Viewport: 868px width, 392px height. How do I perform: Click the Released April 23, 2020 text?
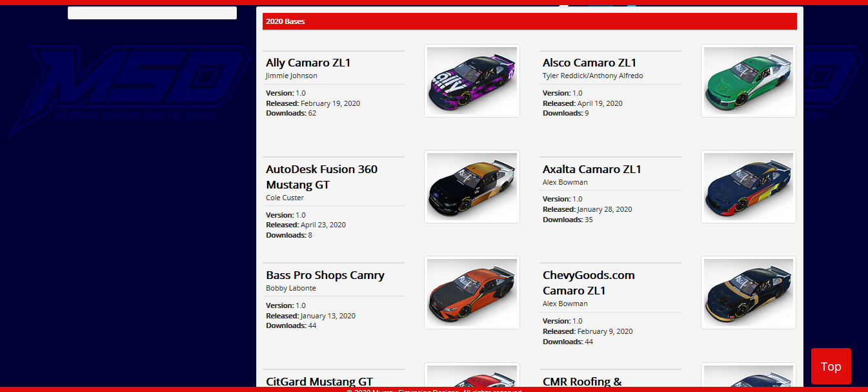[x=306, y=225]
